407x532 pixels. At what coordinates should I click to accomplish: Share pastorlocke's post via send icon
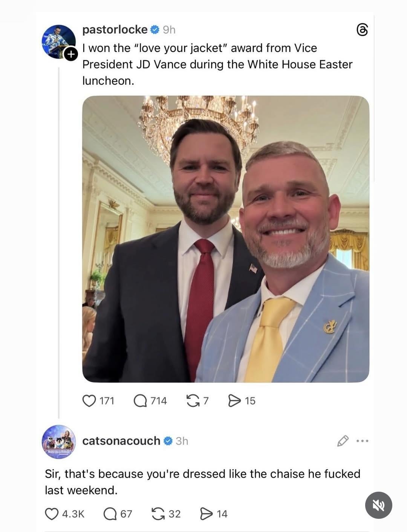pos(234,401)
